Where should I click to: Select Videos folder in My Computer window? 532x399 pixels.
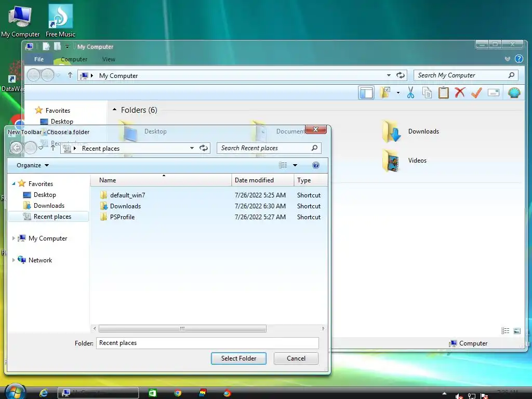coord(404,161)
